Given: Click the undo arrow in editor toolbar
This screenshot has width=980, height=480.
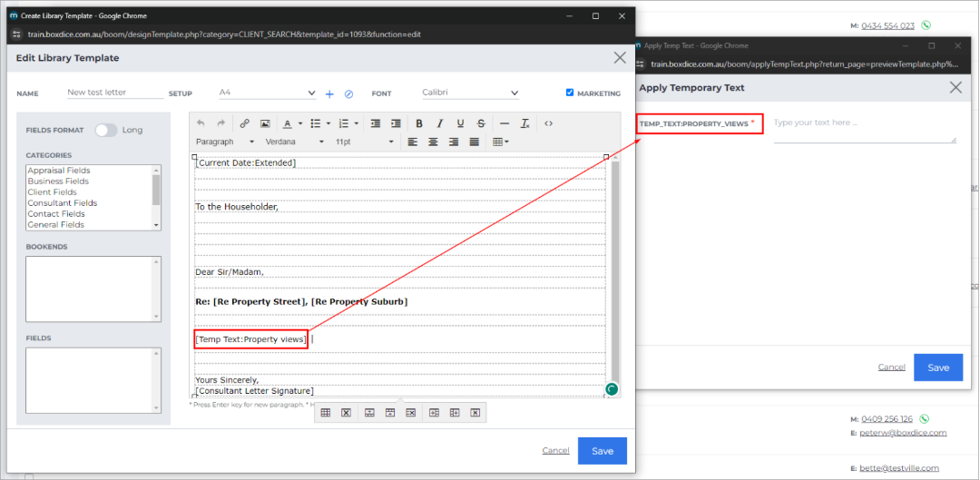Looking at the screenshot, I should pos(201,123).
